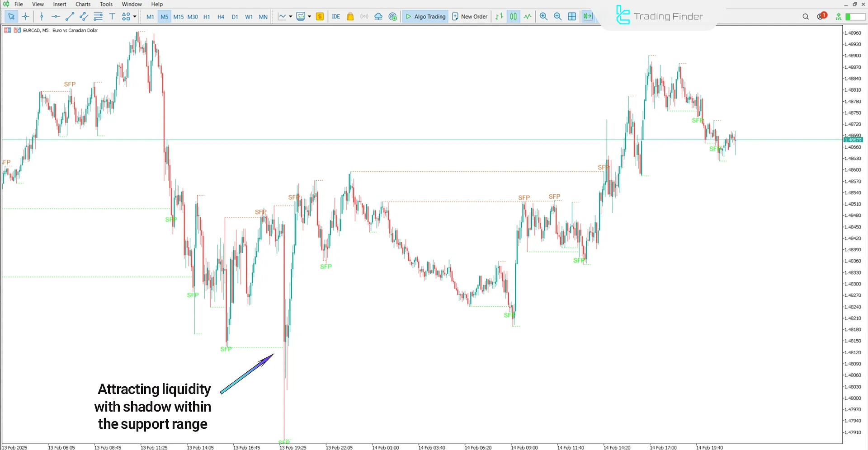
Task: Select the Trendline drawing tool
Action: (70, 16)
